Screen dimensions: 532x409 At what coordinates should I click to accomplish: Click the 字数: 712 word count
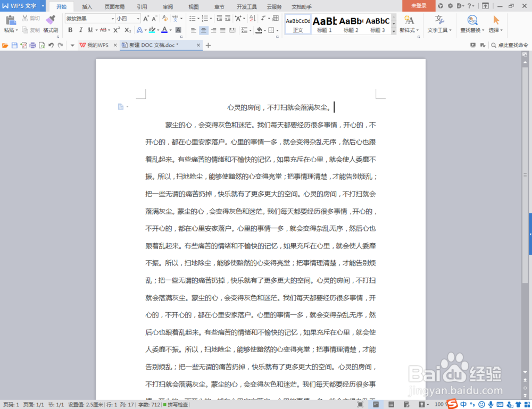pyautogui.click(x=149, y=405)
